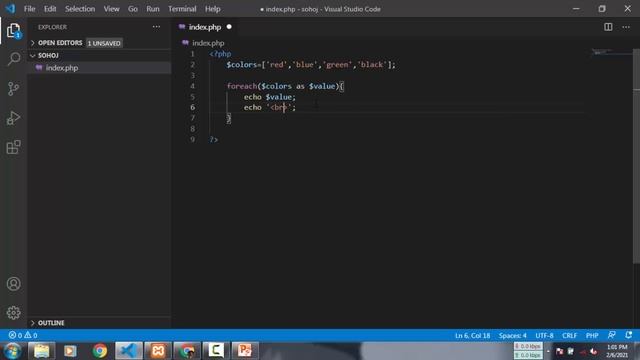Open Source Control view
Image resolution: width=640 pixels, height=360 pixels.
coord(13,89)
